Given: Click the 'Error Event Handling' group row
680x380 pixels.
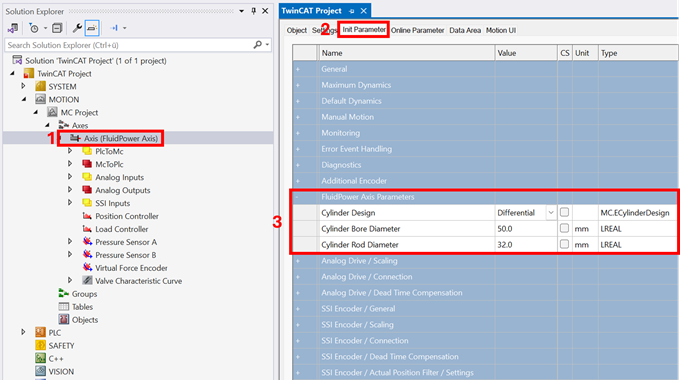Looking at the screenshot, I should 485,149.
